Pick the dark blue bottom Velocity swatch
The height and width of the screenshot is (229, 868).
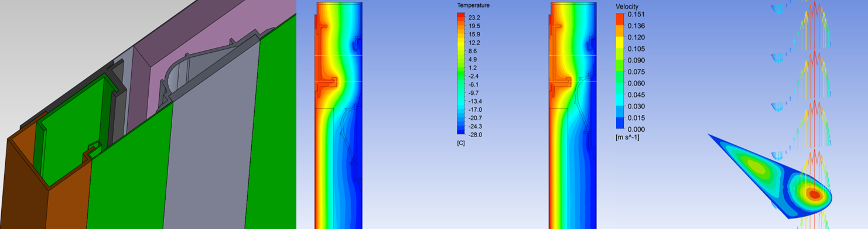620,123
